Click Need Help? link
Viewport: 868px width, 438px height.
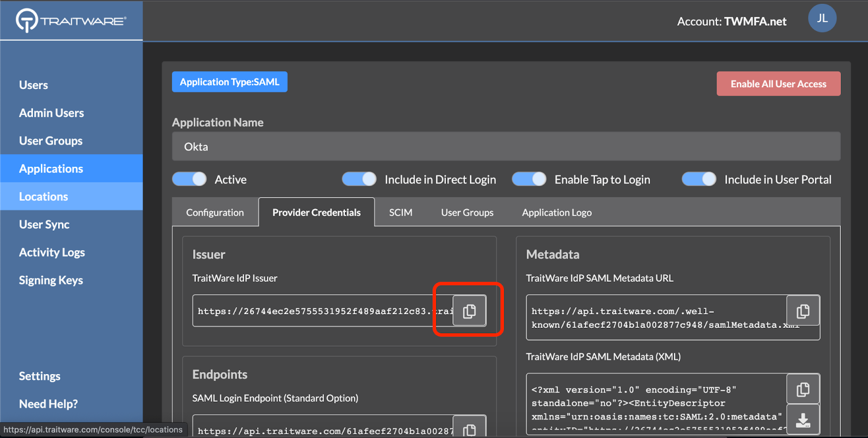coord(71,404)
